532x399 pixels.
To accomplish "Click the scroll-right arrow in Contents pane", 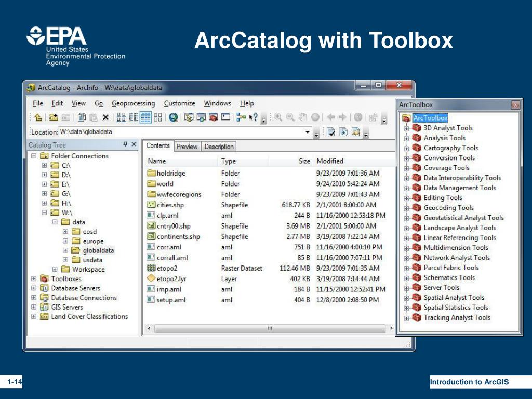I will click(x=391, y=328).
